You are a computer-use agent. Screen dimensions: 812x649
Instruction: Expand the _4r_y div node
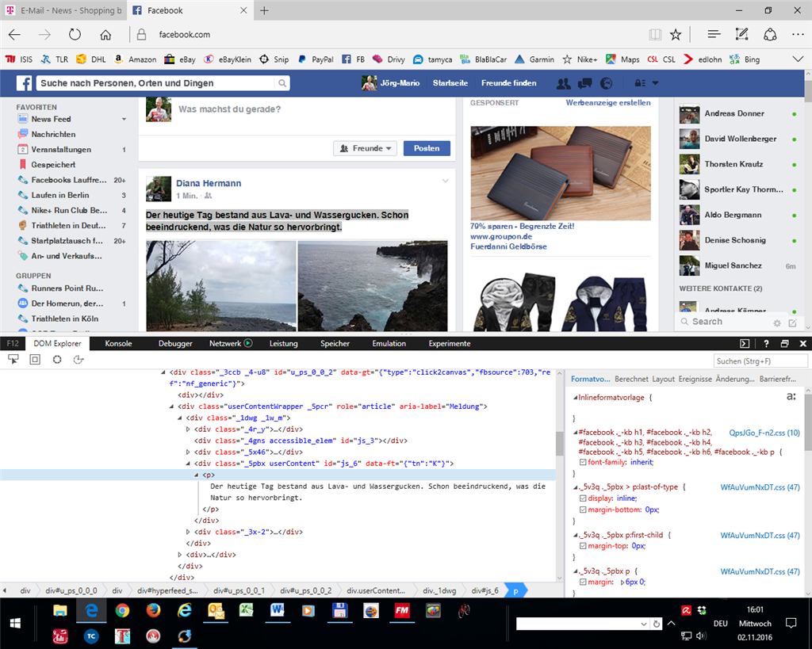(x=188, y=429)
